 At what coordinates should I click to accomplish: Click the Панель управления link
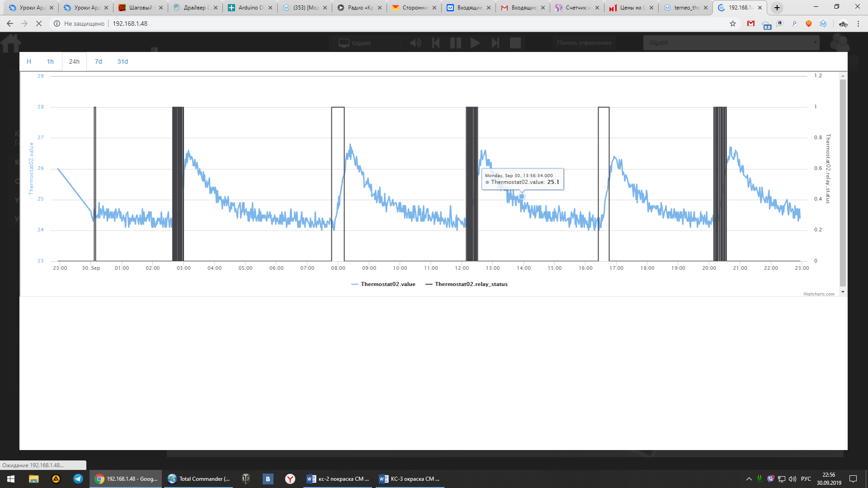[x=584, y=43]
